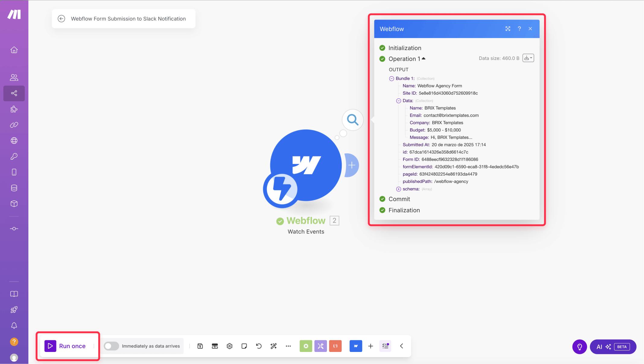Click the Name value Webflow Agency Form
Image resolution: width=644 pixels, height=364 pixels.
439,86
